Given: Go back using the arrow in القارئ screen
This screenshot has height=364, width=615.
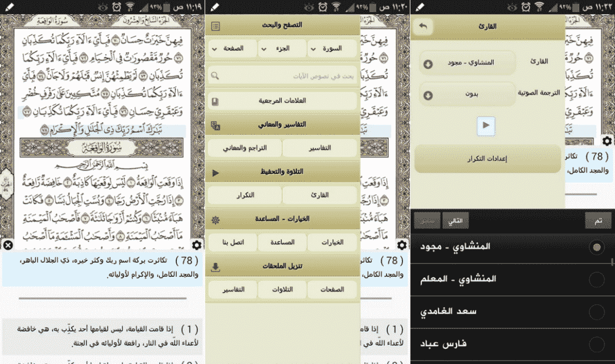Looking at the screenshot, I should point(423,27).
